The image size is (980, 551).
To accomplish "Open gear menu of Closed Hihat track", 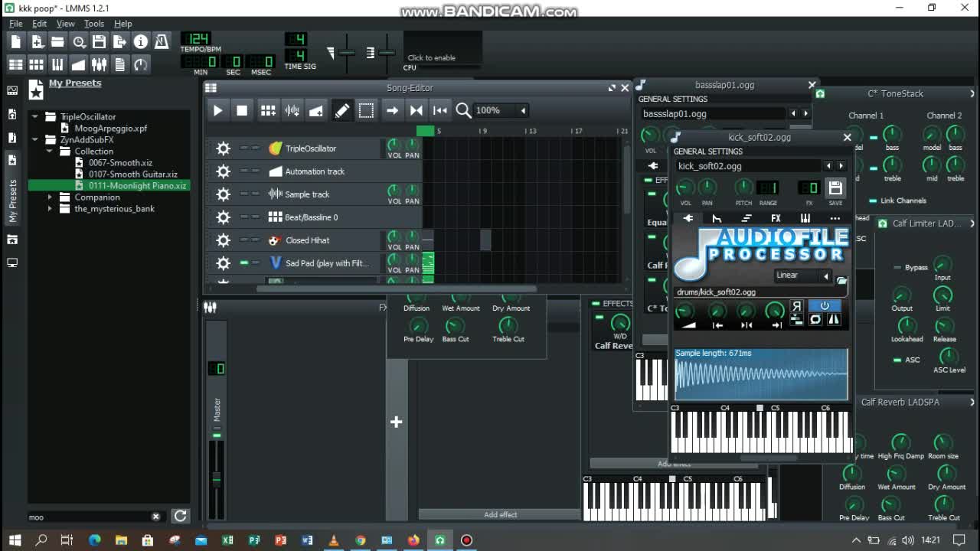I will [223, 240].
